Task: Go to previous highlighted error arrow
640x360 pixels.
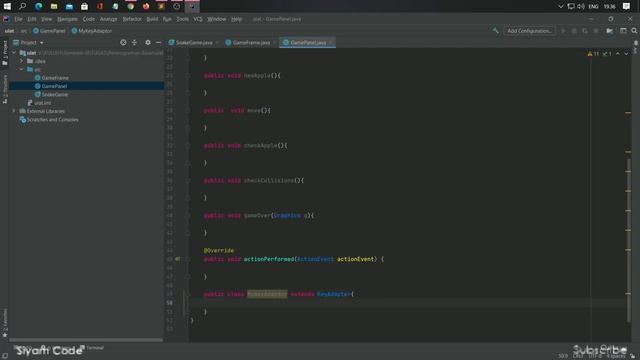Action: point(618,54)
